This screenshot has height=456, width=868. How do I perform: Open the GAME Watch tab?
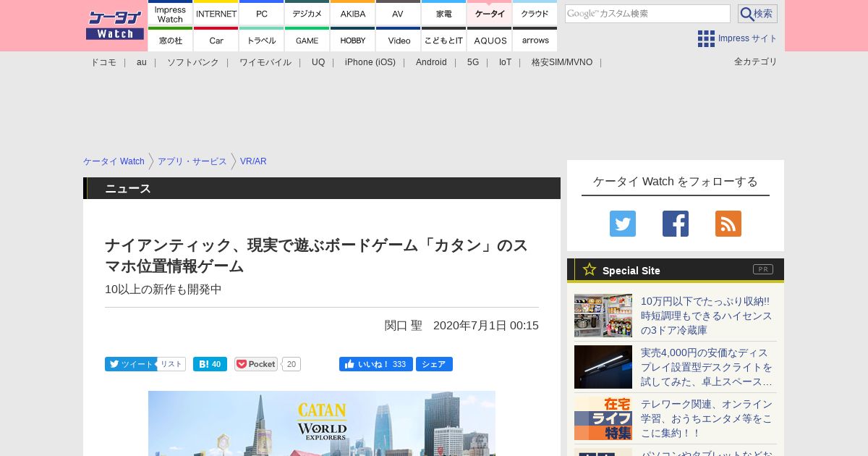coord(307,40)
